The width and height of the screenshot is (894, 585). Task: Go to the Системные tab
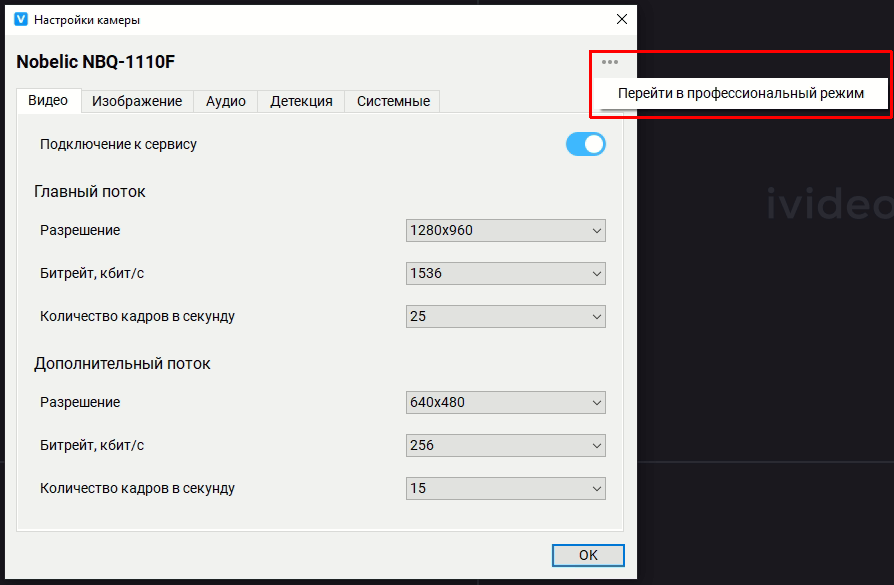(393, 101)
